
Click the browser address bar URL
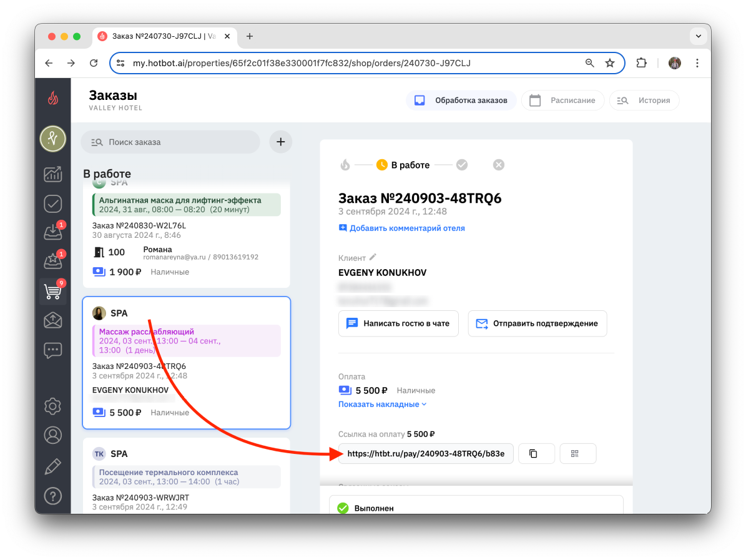point(302,63)
